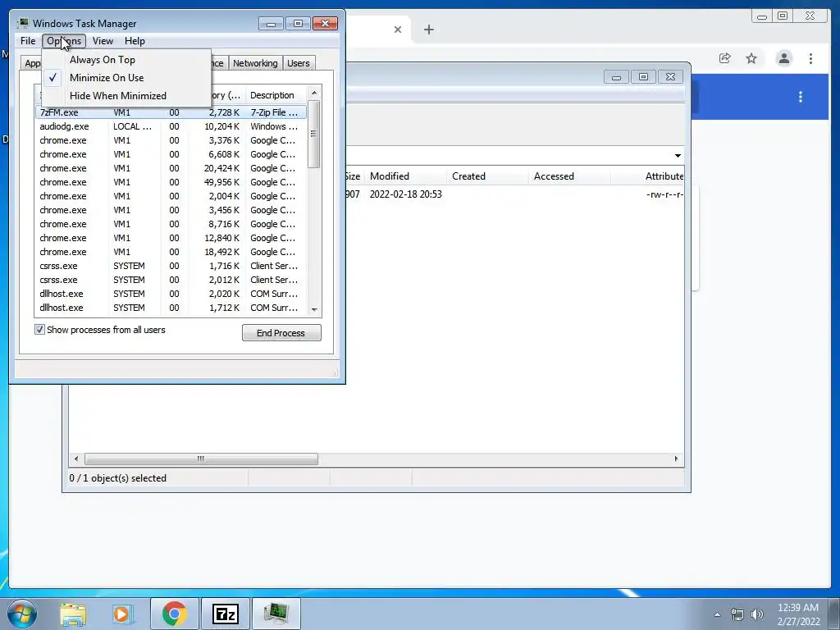This screenshot has width=840, height=630.
Task: Open Windows Explorer from the taskbar
Action: 73,614
